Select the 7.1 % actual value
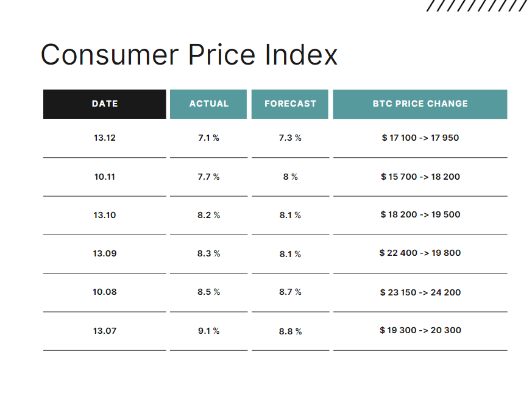 click(x=208, y=138)
